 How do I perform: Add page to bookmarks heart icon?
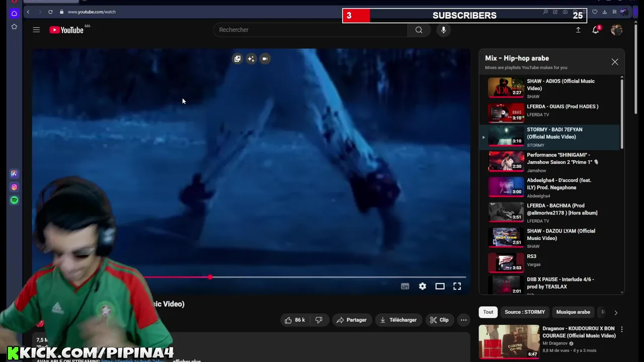click(x=595, y=12)
